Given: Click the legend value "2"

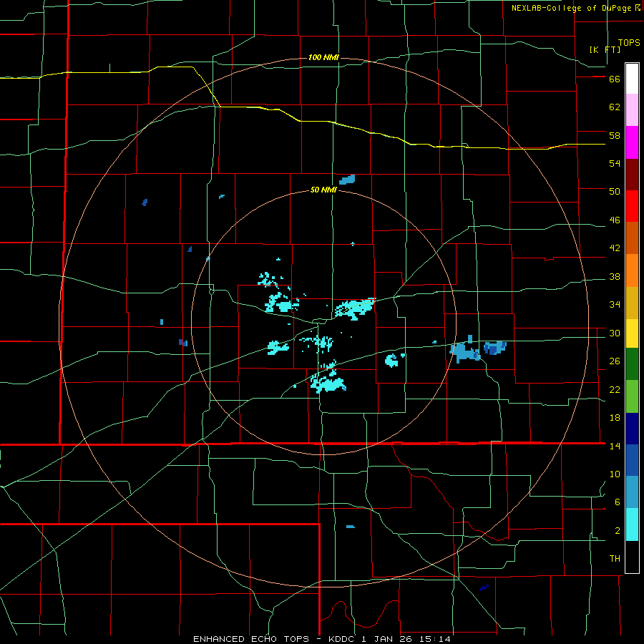Looking at the screenshot, I should pyautogui.click(x=618, y=531).
